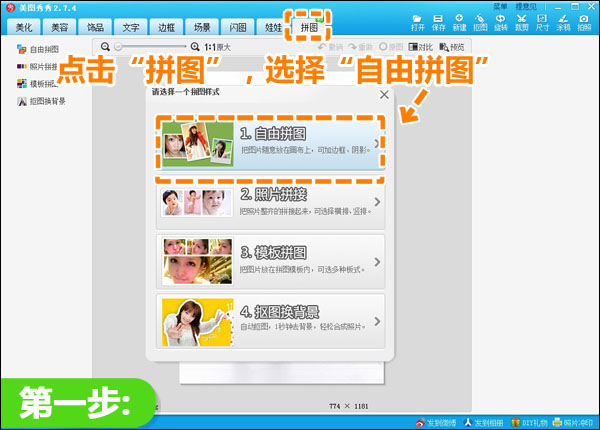Switch to the 闪图 tab

pos(237,27)
